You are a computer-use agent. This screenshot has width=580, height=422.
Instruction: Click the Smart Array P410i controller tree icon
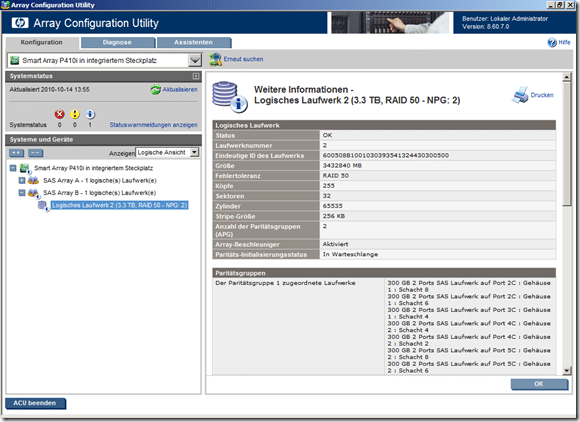pos(24,168)
